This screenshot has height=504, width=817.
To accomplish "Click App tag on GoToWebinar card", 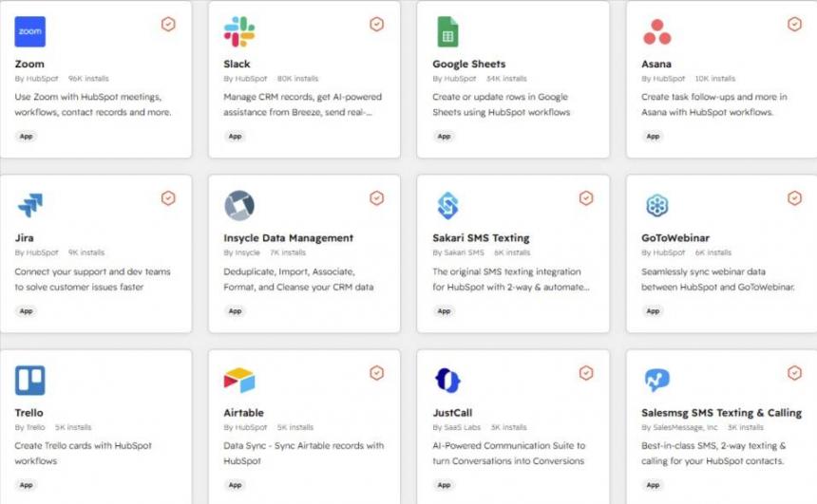I will [653, 311].
